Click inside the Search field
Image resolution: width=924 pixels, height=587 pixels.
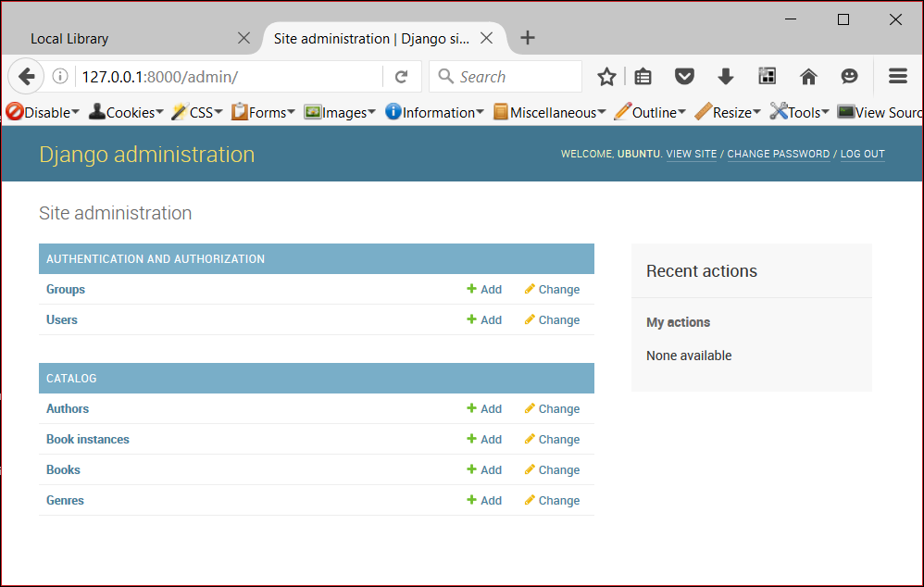505,76
